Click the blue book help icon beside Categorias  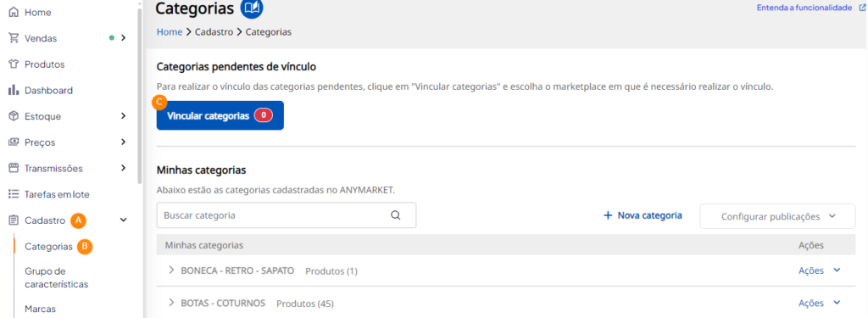[252, 8]
